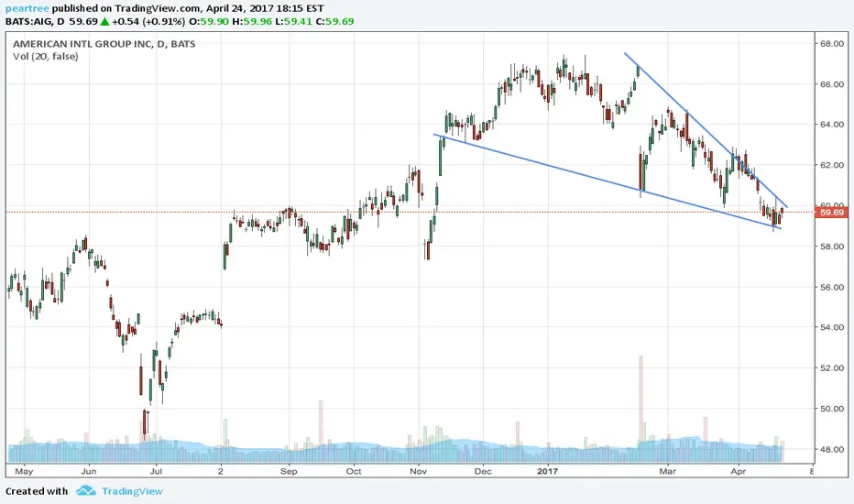The width and height of the screenshot is (854, 504).
Task: Click the Oct label on time axis
Action: [x=354, y=471]
